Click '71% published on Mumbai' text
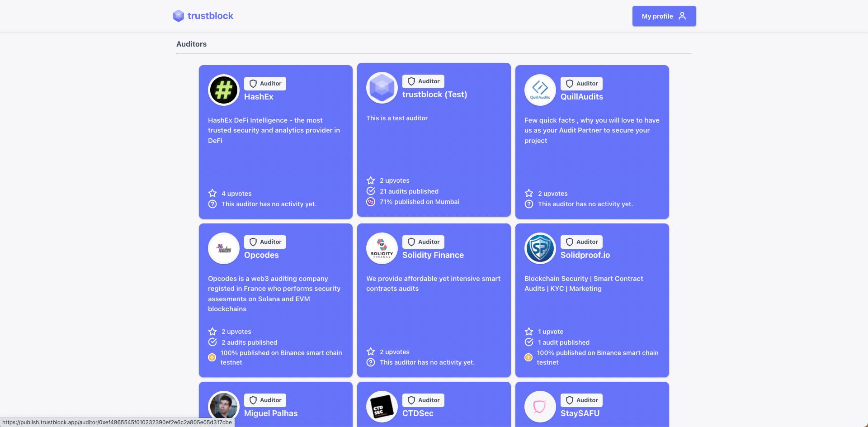868x427 pixels. (420, 202)
